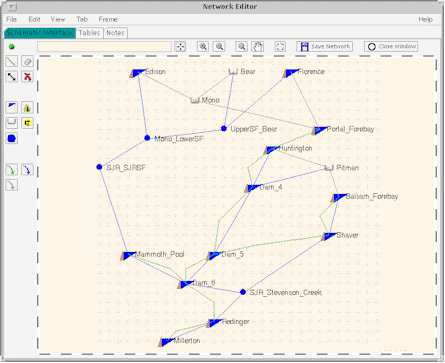Select the basin-shaped node tool

click(x=12, y=123)
